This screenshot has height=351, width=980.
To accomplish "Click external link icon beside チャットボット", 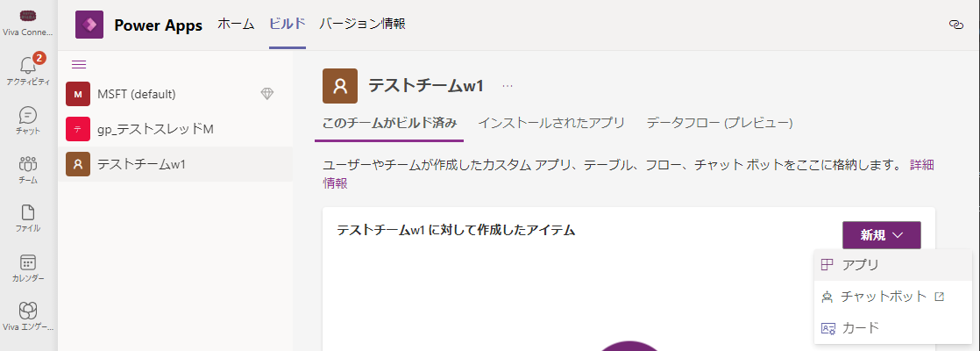I will click(x=939, y=297).
